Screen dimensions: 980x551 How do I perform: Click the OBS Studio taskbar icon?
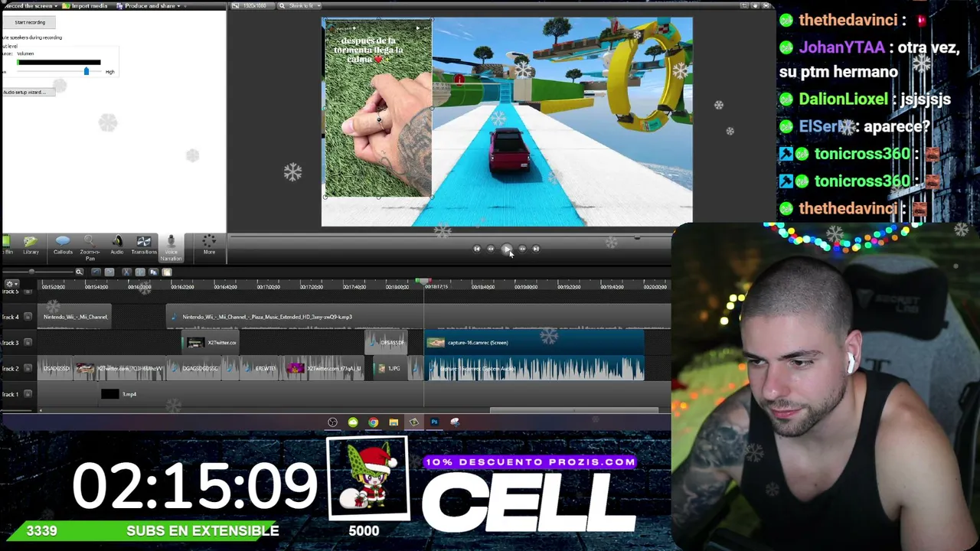coord(332,422)
